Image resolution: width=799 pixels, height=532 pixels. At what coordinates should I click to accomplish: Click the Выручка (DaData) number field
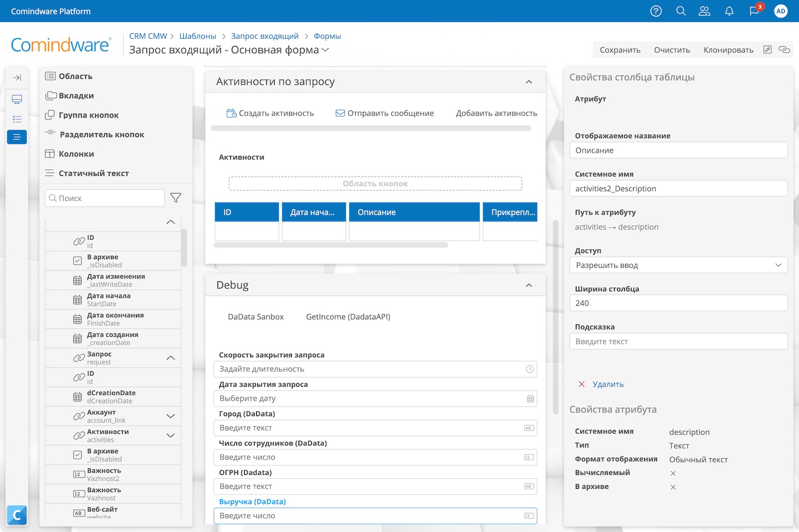coord(375,516)
